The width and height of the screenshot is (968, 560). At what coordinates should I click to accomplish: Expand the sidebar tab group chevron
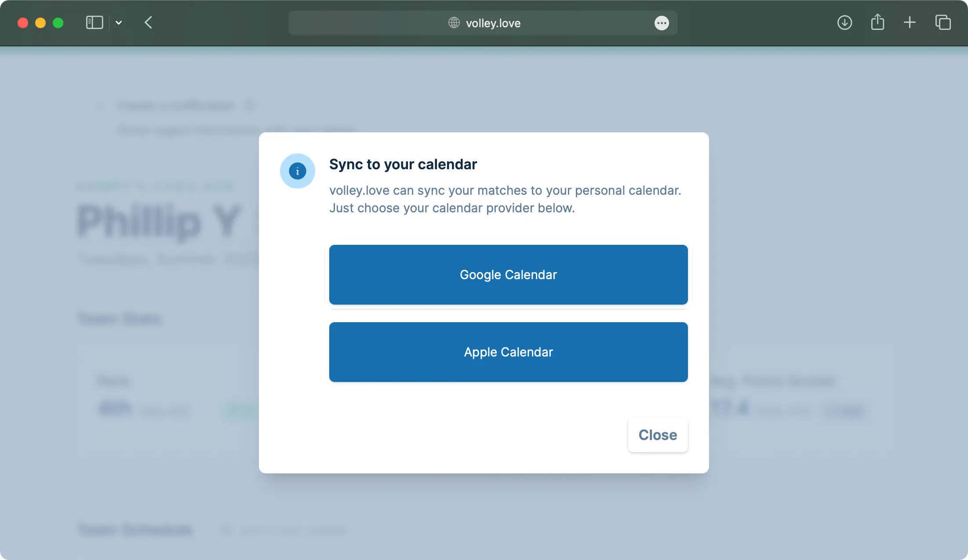coord(119,23)
